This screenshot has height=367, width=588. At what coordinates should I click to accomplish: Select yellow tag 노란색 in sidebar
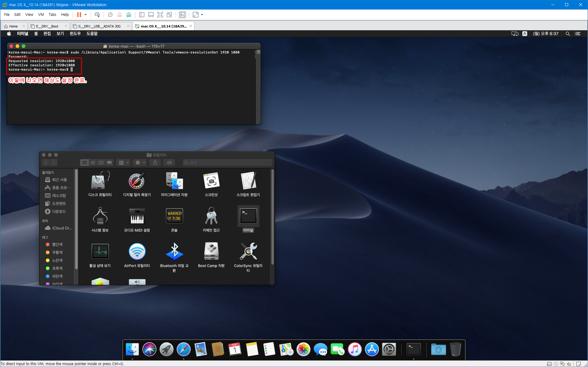click(54, 260)
